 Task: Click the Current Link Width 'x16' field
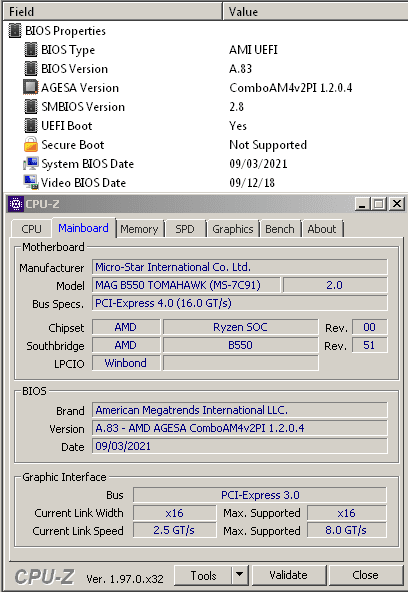(175, 513)
